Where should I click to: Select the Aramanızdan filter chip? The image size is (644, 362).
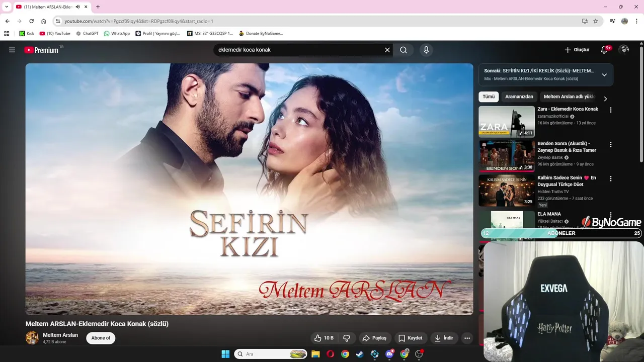click(x=519, y=97)
